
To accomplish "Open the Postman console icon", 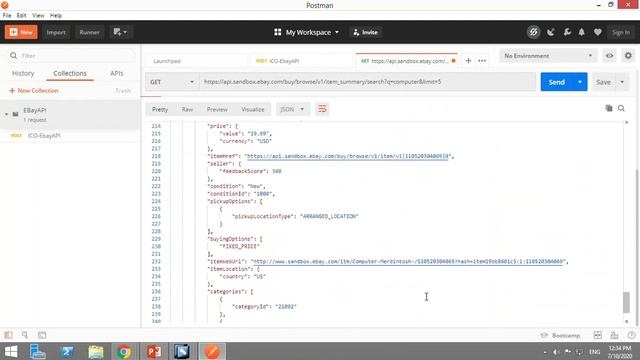I will pyautogui.click(x=42, y=335).
